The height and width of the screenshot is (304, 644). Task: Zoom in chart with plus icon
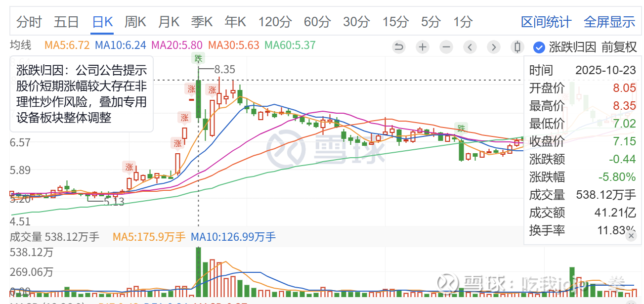423,47
